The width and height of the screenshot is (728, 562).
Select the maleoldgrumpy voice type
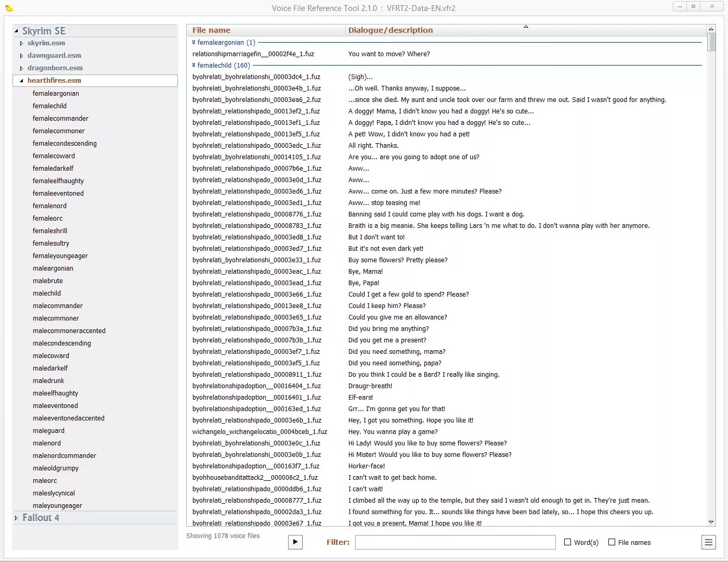(56, 468)
